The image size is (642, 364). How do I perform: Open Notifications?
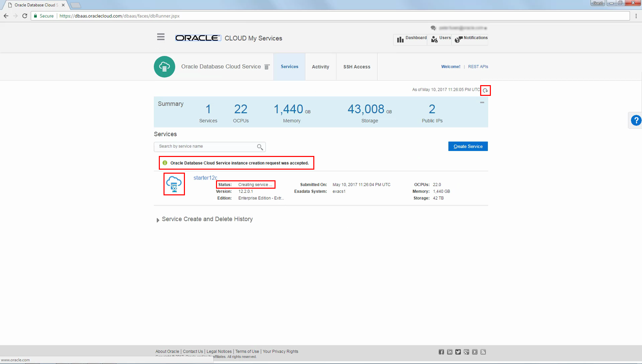click(x=471, y=39)
